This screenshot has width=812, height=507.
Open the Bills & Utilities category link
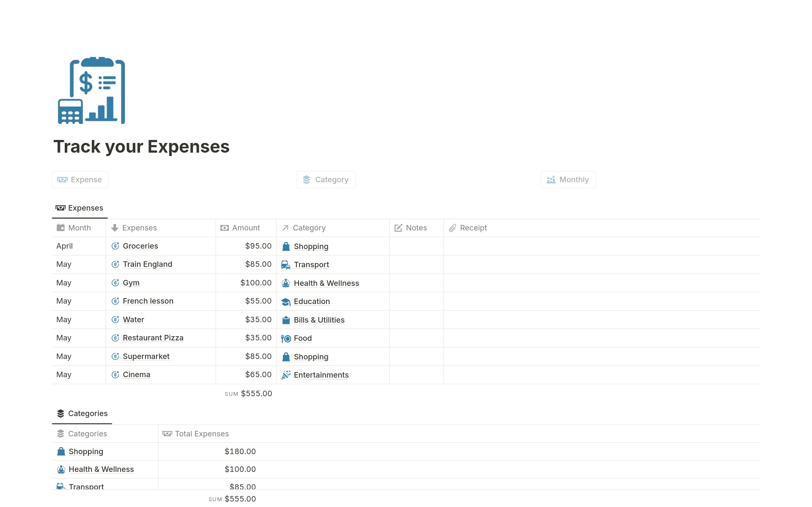tap(319, 320)
